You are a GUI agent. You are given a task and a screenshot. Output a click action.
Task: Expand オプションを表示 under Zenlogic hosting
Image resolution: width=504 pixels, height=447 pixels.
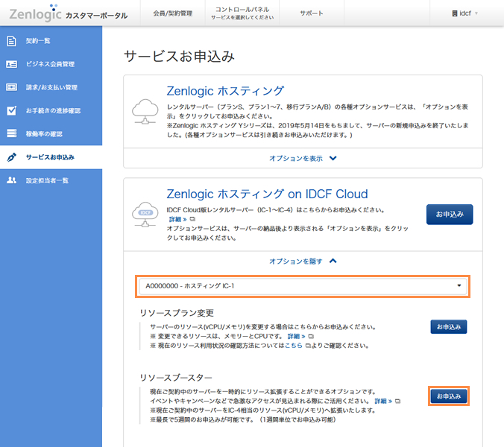(x=303, y=158)
